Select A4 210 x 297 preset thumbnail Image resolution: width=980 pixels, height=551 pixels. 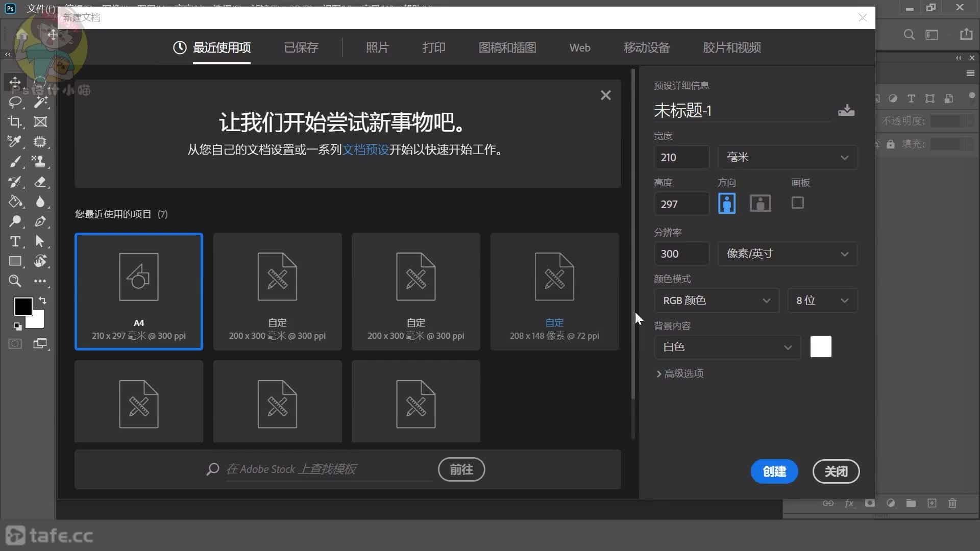pyautogui.click(x=139, y=291)
